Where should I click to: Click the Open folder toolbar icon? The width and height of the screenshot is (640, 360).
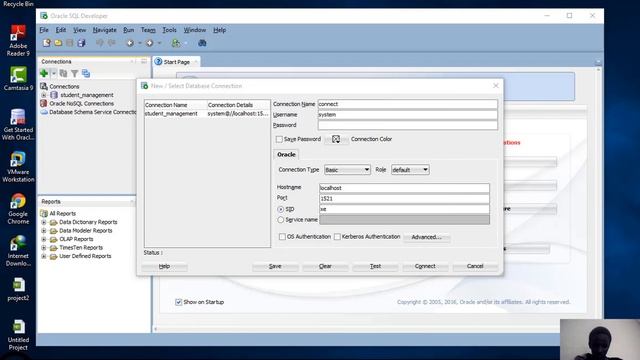point(58,43)
